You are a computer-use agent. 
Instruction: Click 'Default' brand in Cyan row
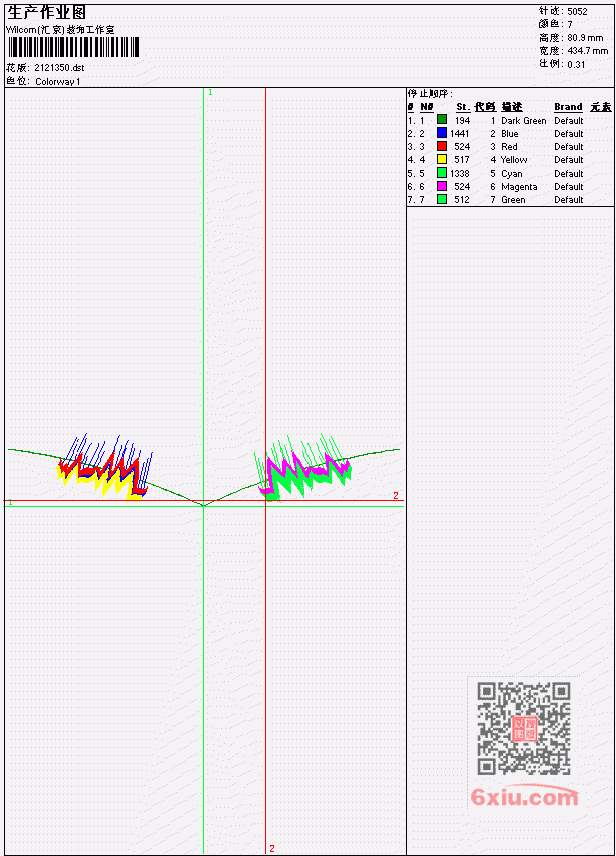click(569, 174)
